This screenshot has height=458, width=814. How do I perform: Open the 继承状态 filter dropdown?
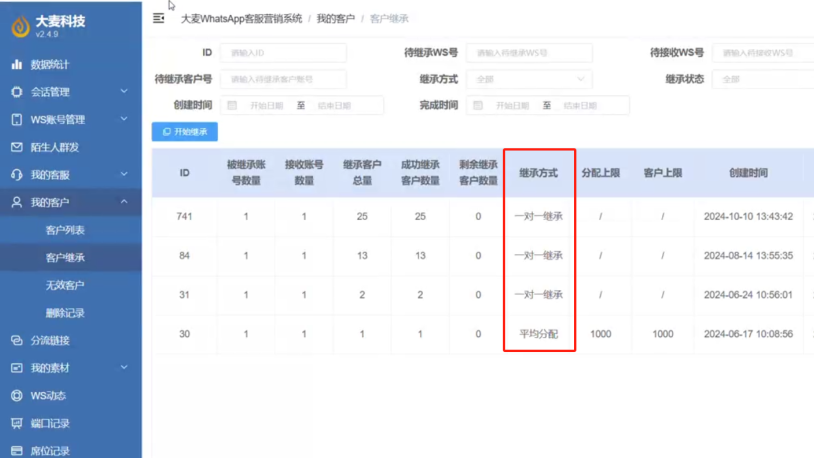point(763,79)
